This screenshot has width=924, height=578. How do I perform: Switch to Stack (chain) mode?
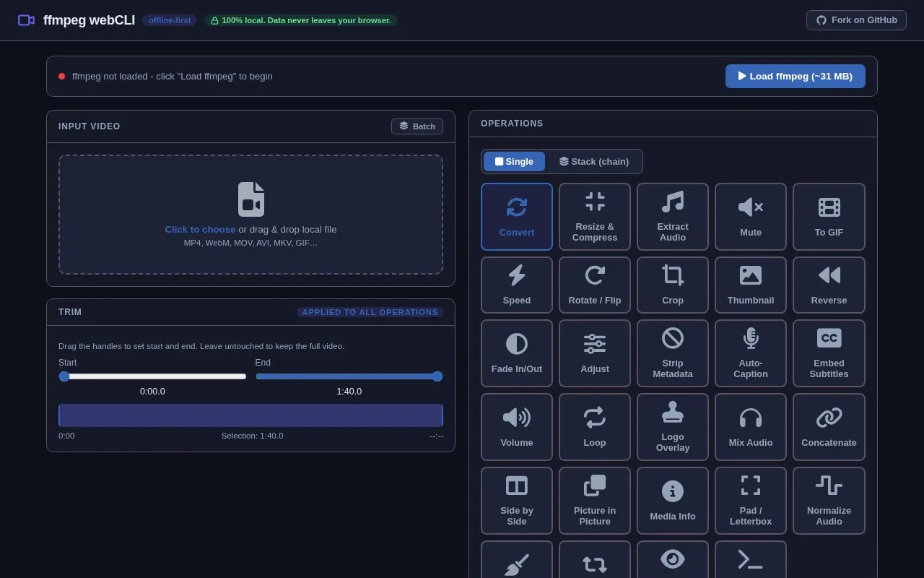pos(594,161)
